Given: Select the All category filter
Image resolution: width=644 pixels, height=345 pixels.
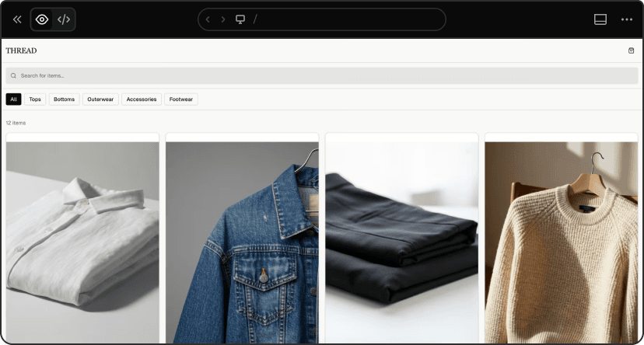Looking at the screenshot, I should pos(13,99).
